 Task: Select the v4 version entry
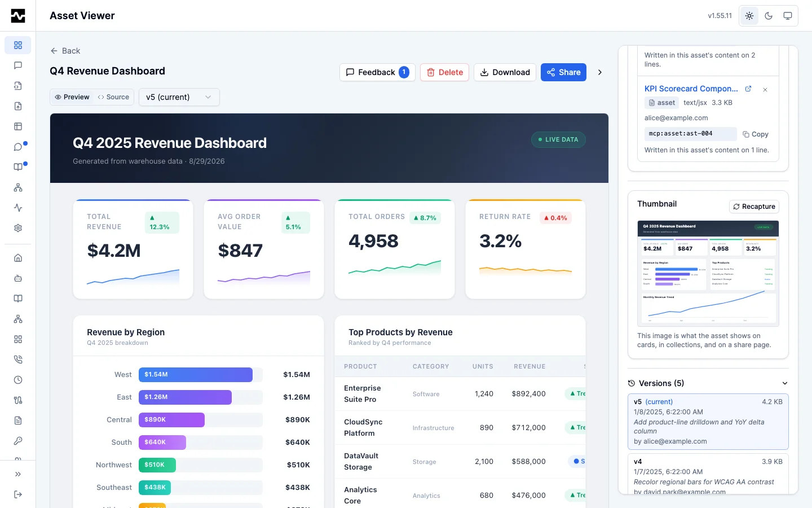pyautogui.click(x=708, y=475)
